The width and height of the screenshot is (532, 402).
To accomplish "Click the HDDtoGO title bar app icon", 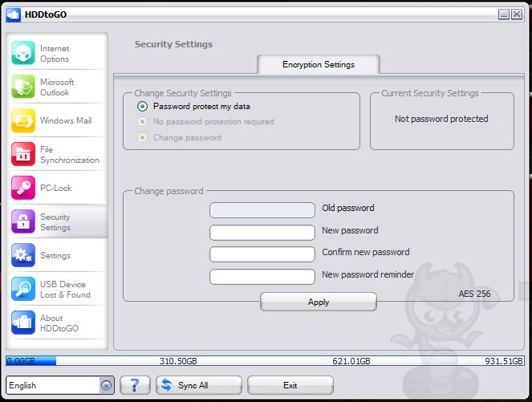I will click(13, 14).
